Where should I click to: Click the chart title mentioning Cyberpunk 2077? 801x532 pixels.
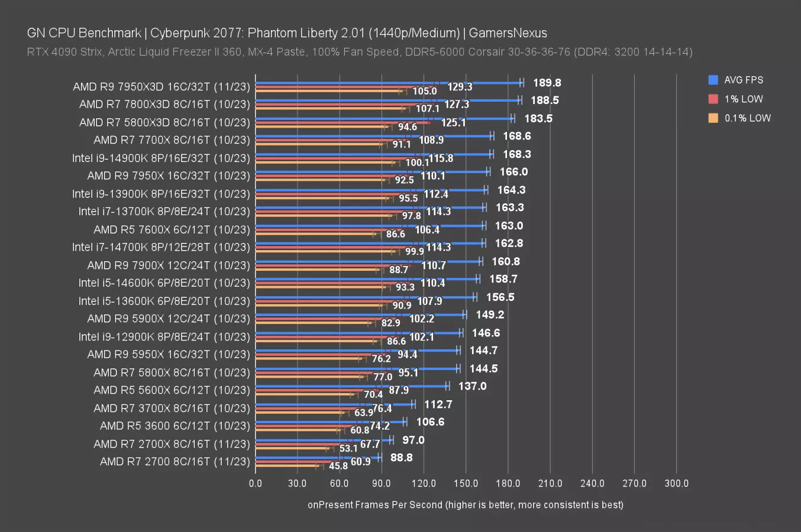[287, 33]
